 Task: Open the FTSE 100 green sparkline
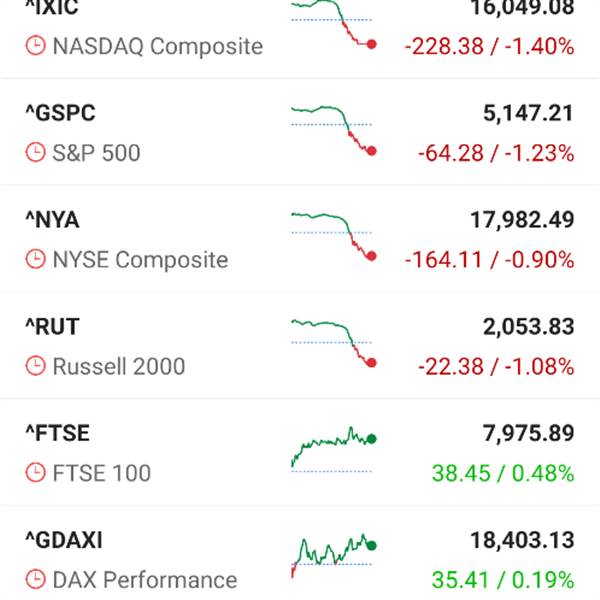point(334,450)
